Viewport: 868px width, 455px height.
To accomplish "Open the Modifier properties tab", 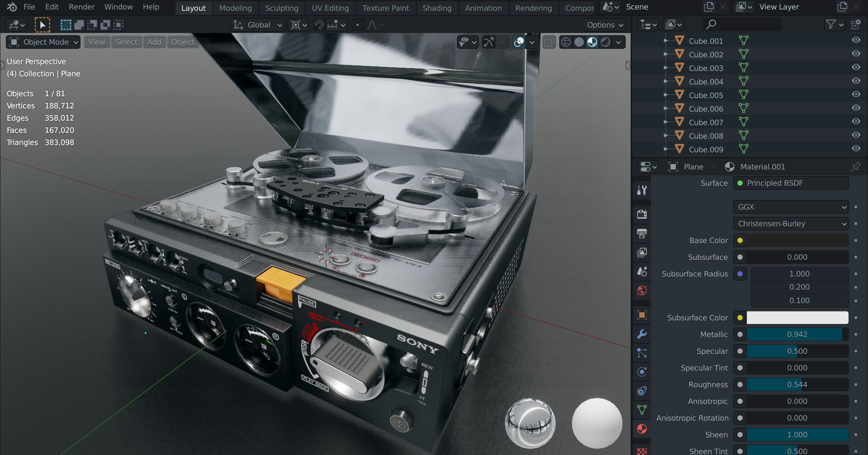I will (x=642, y=334).
